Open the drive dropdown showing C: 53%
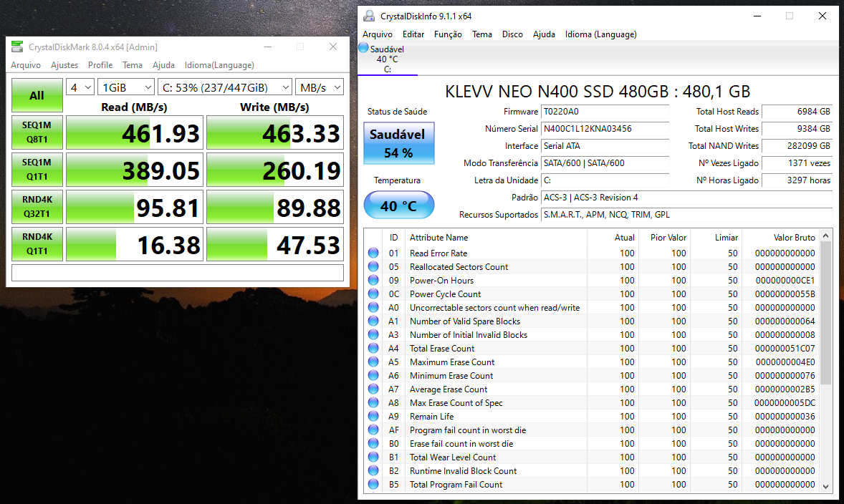 [225, 87]
